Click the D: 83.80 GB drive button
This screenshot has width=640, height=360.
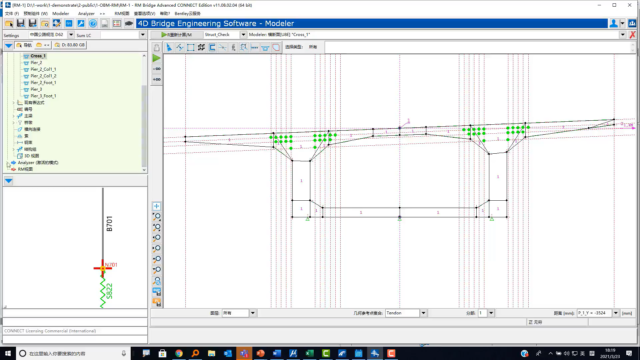pyautogui.click(x=70, y=45)
